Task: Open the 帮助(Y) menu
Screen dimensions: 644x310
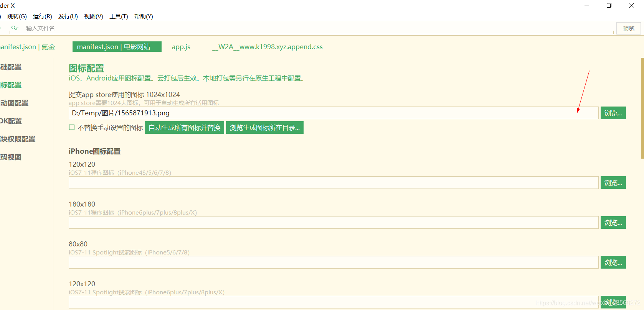Action: [x=144, y=16]
